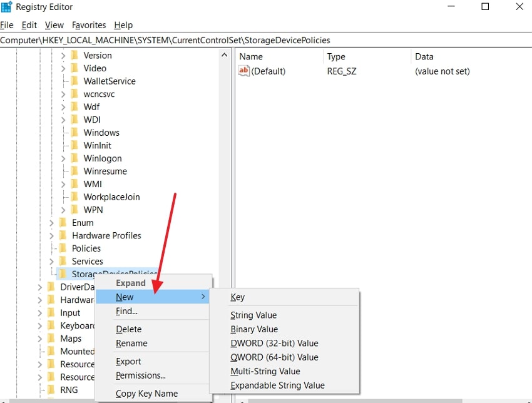This screenshot has height=403, width=532.
Task: Select the Enum folder icon
Action: coord(63,223)
